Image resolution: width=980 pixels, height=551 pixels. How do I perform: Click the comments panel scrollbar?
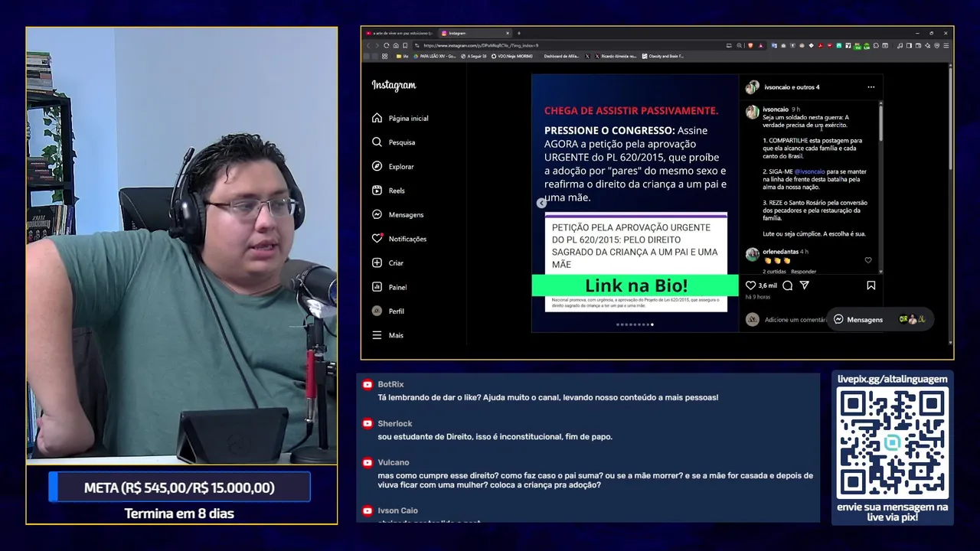tap(880, 122)
